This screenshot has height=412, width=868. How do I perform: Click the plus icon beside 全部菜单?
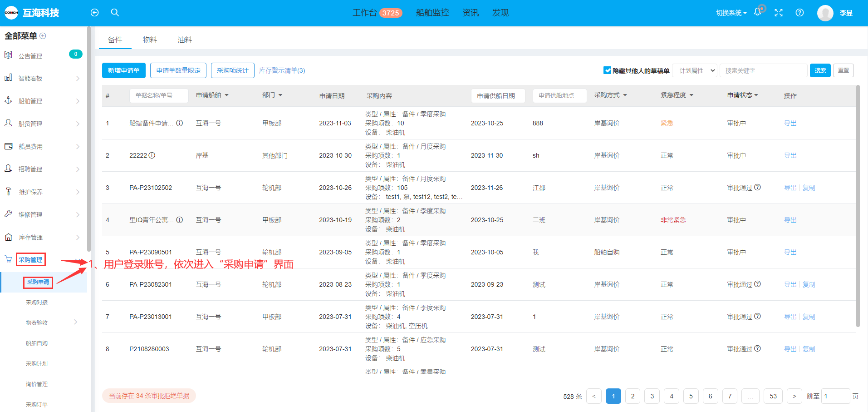pos(43,36)
